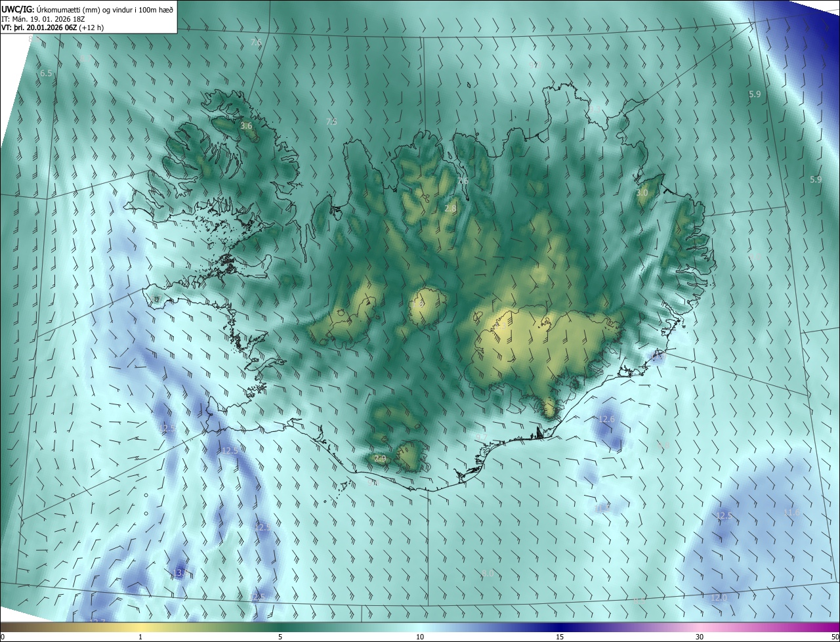Click the initial time 'IT: Mán. 19. 01. 2026 18Z'

[43, 18]
